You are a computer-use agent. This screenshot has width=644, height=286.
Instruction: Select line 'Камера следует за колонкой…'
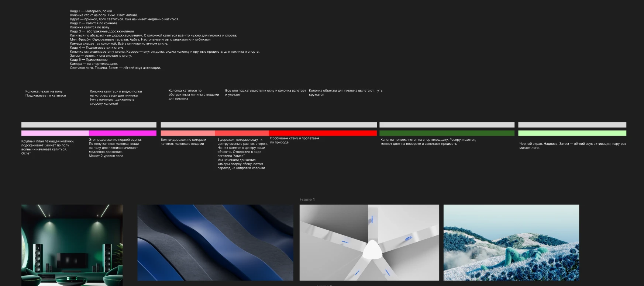click(119, 43)
